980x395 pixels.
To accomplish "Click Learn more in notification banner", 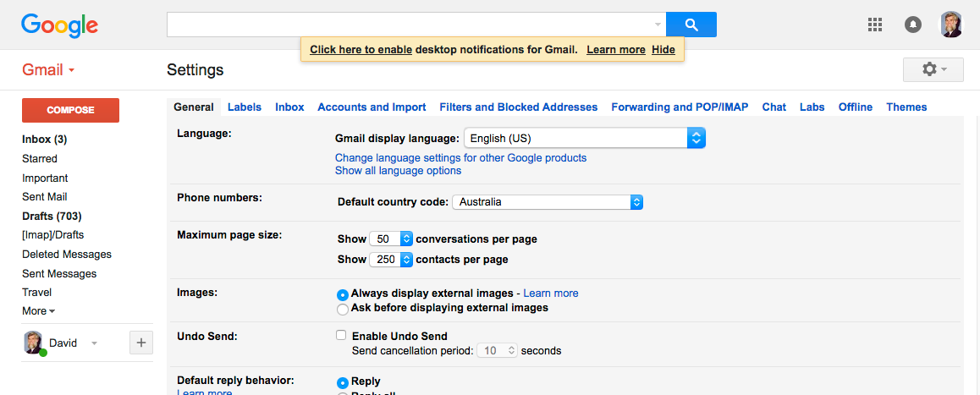I will [615, 49].
